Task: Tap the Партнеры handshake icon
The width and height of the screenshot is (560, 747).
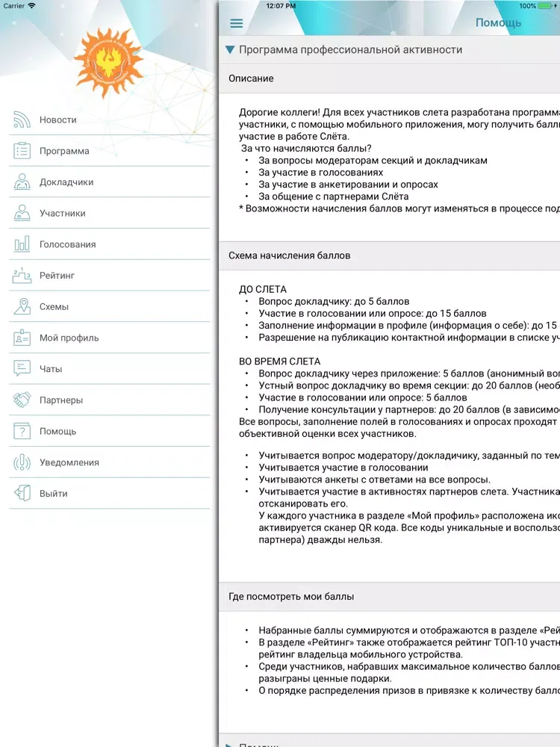Action: pos(22,400)
